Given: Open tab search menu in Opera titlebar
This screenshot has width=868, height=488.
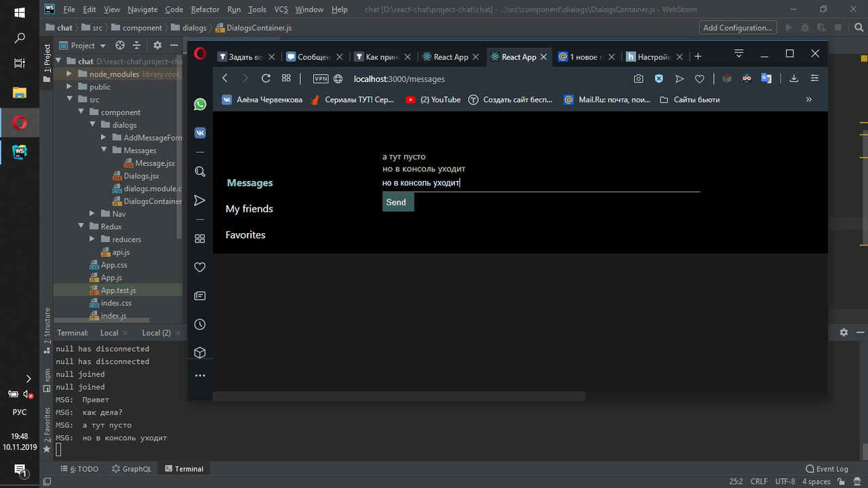Looking at the screenshot, I should [739, 54].
